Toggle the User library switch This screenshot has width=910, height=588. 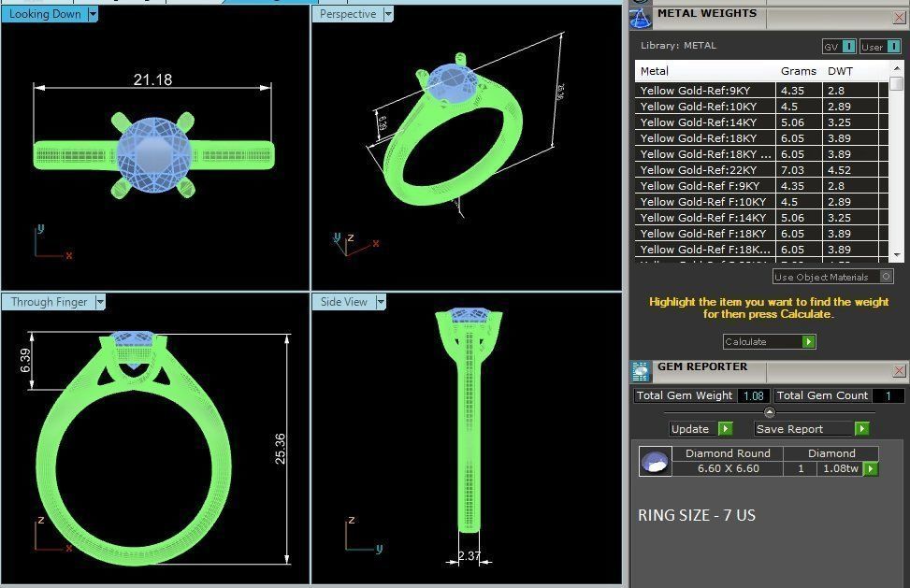pos(880,47)
